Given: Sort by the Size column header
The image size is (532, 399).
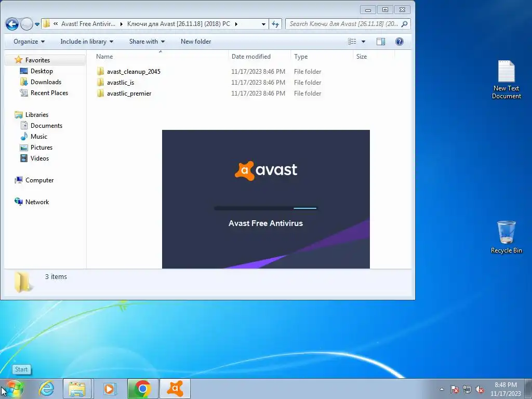Looking at the screenshot, I should pos(362,56).
